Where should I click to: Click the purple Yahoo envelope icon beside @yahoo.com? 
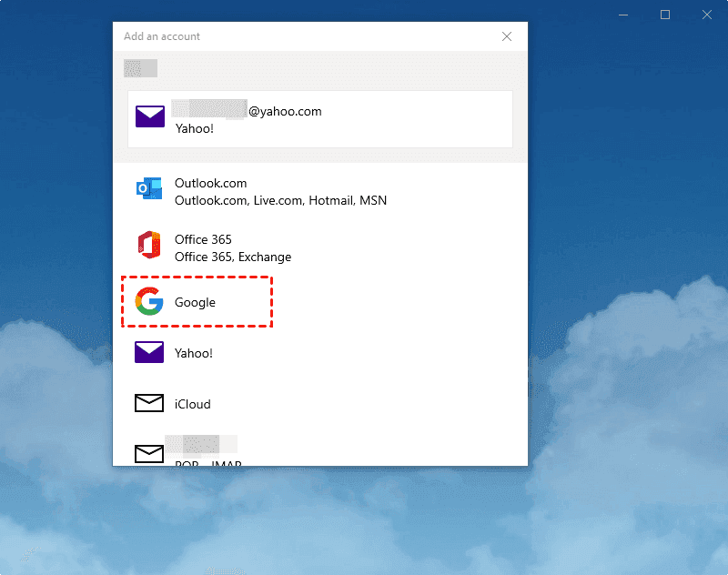[x=149, y=116]
